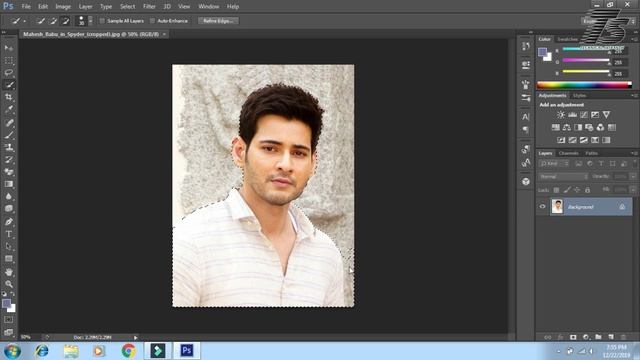Viewport: 640px width, 360px height.
Task: Select the Horizontal Type tool
Action: coord(9,234)
